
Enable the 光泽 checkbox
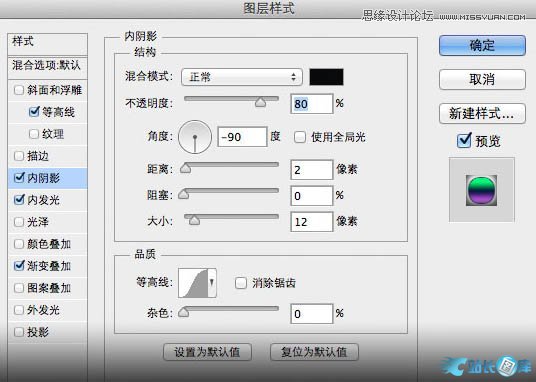[19, 222]
